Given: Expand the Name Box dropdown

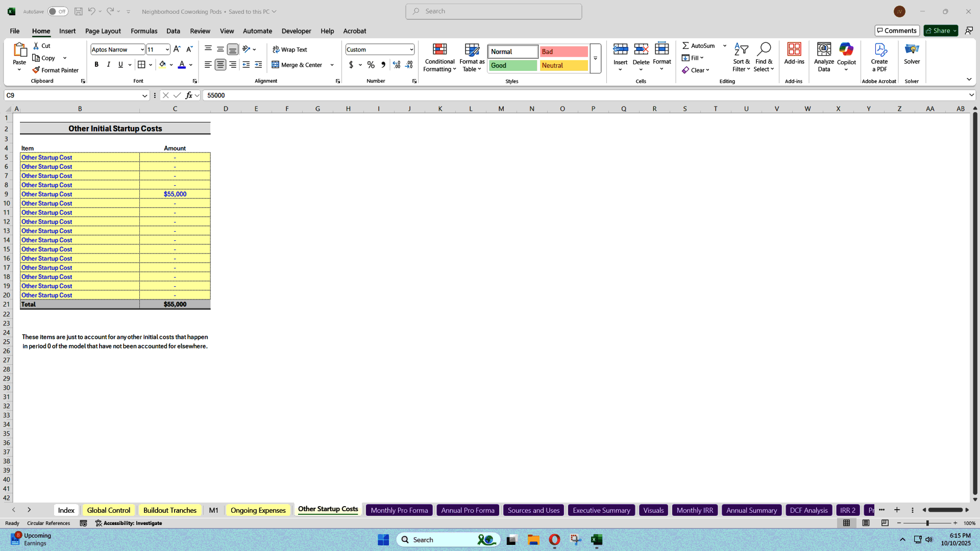Looking at the screenshot, I should pyautogui.click(x=144, y=95).
